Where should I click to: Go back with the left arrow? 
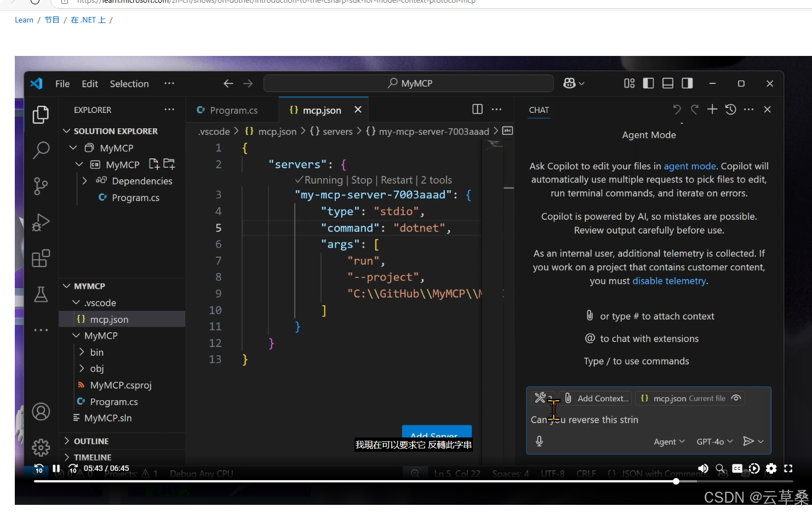[228, 83]
